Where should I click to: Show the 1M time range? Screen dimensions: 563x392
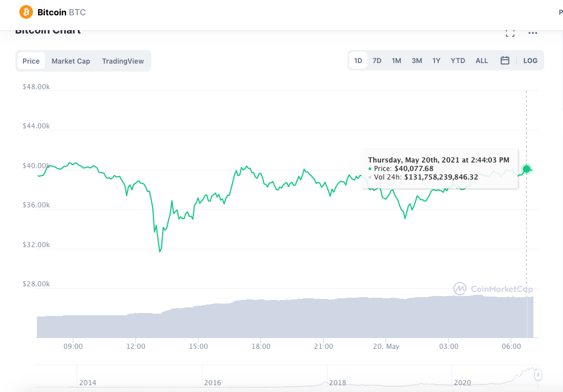coord(396,61)
